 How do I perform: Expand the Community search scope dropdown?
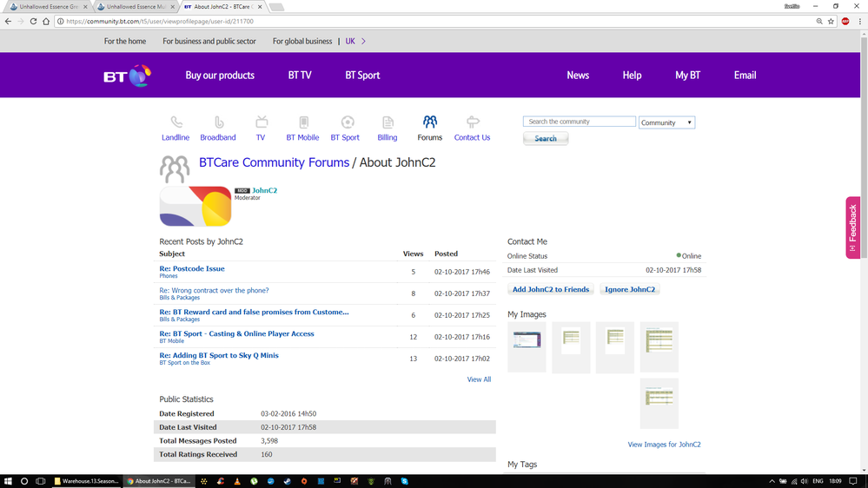[x=666, y=122]
